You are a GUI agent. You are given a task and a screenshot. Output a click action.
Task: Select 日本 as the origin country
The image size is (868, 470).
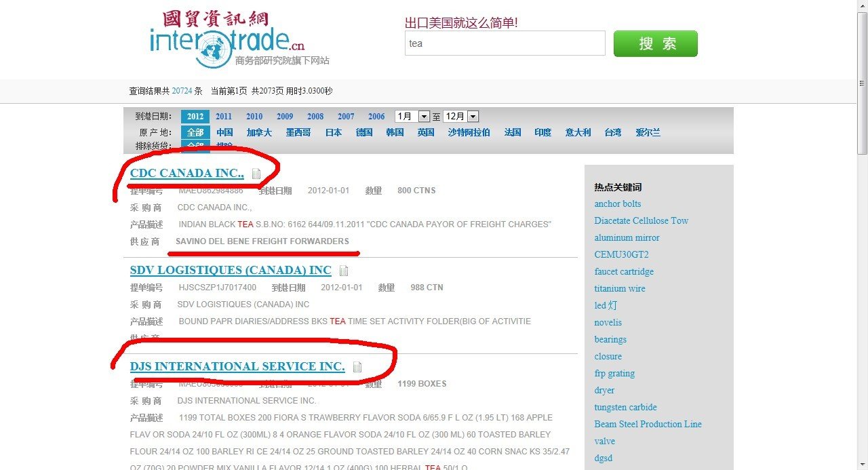(x=333, y=132)
